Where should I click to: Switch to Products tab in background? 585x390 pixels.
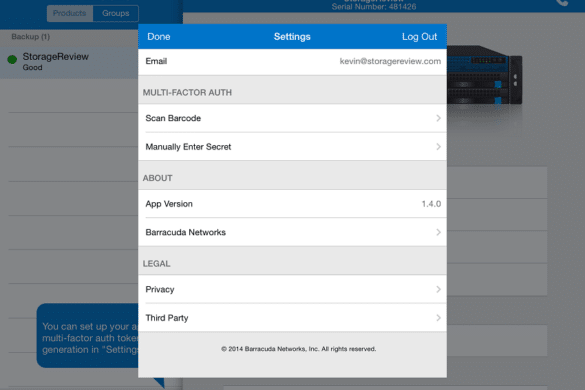[x=70, y=13]
